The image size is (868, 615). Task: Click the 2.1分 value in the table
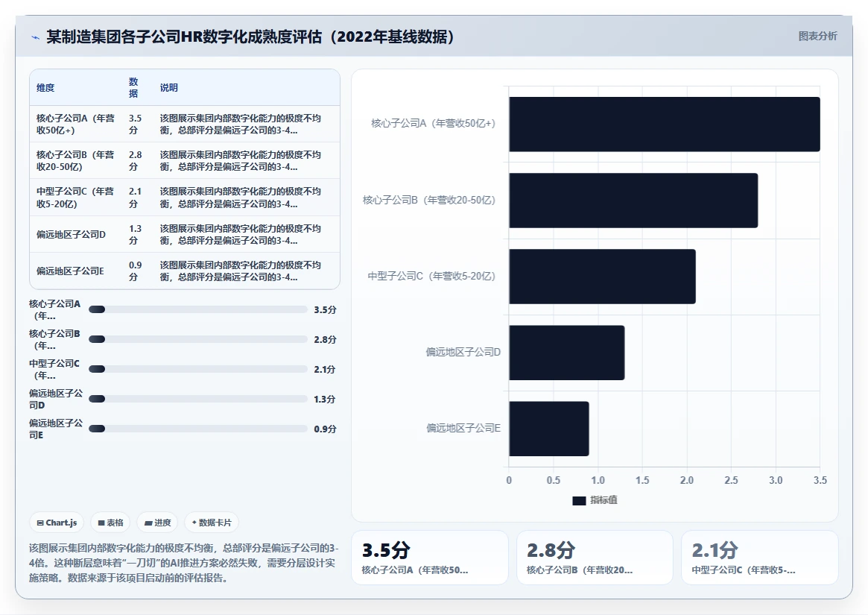click(x=135, y=198)
